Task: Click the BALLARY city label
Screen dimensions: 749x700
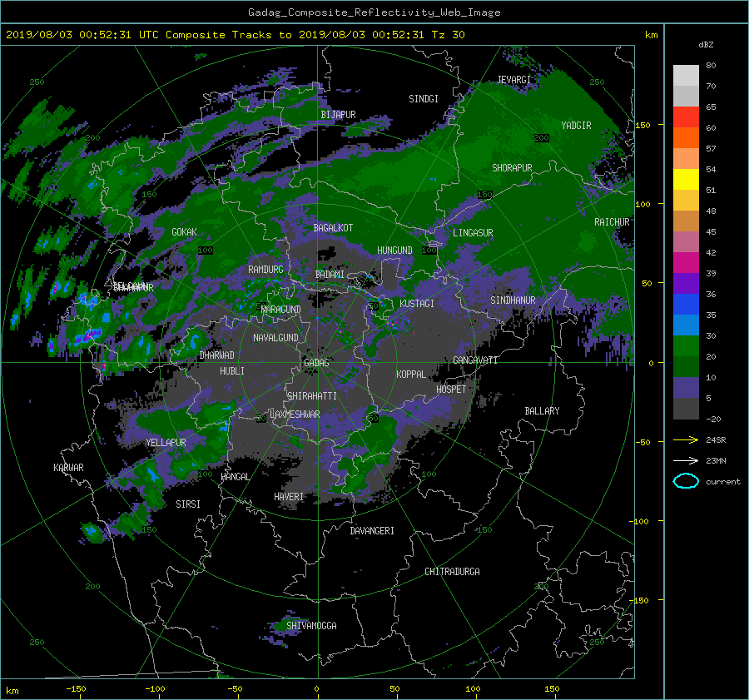Action: coord(542,411)
